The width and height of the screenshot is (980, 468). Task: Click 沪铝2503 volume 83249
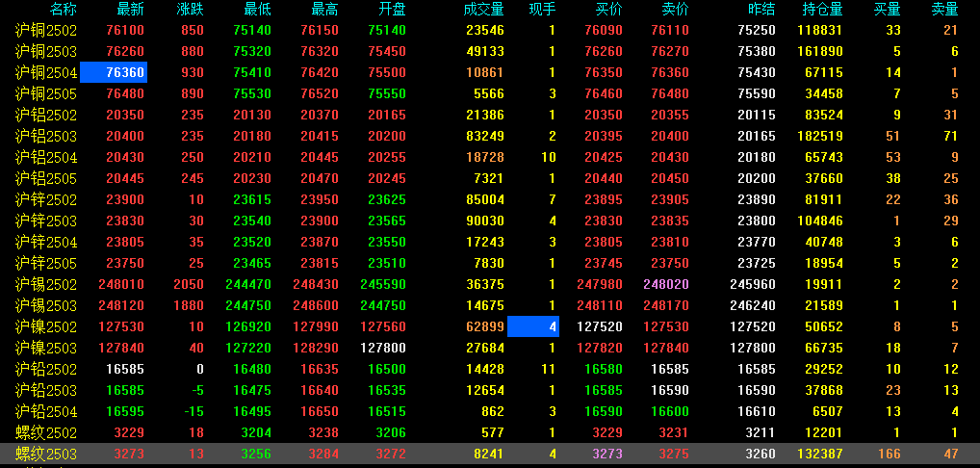485,136
